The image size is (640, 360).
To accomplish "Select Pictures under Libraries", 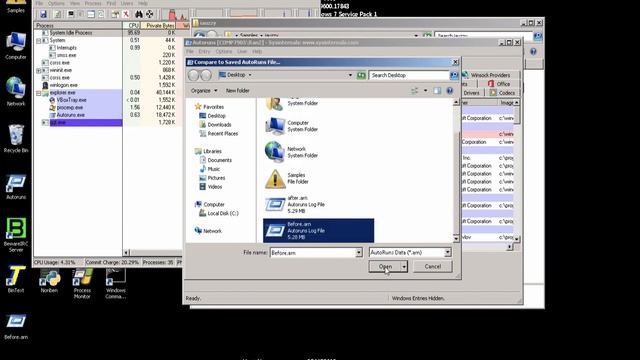I will pyautogui.click(x=212, y=178).
